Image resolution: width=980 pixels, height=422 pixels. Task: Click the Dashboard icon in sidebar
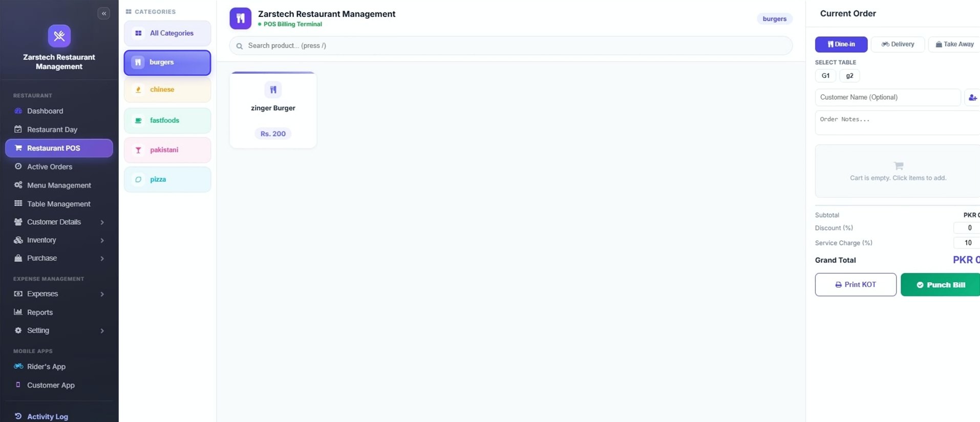(x=18, y=111)
